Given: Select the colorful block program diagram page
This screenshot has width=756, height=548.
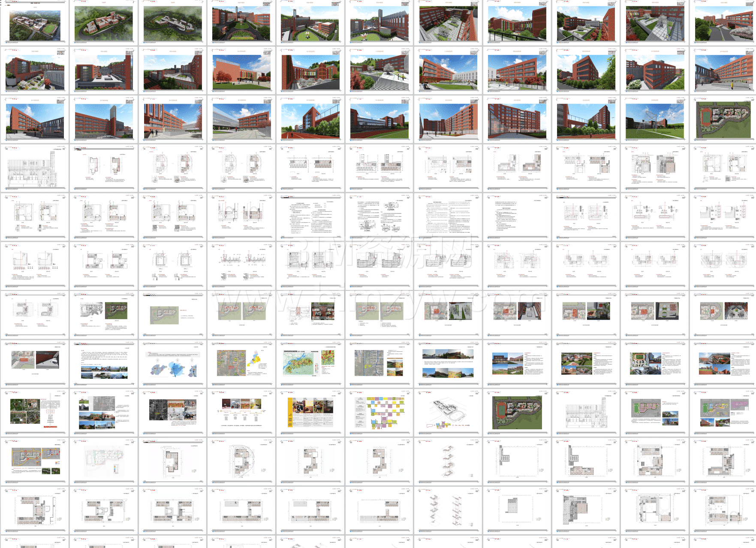Looking at the screenshot, I should [380, 412].
